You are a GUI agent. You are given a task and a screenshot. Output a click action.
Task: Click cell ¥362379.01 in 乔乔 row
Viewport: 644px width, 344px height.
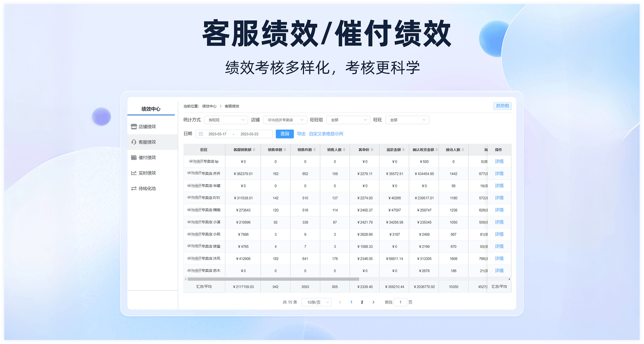(x=243, y=174)
